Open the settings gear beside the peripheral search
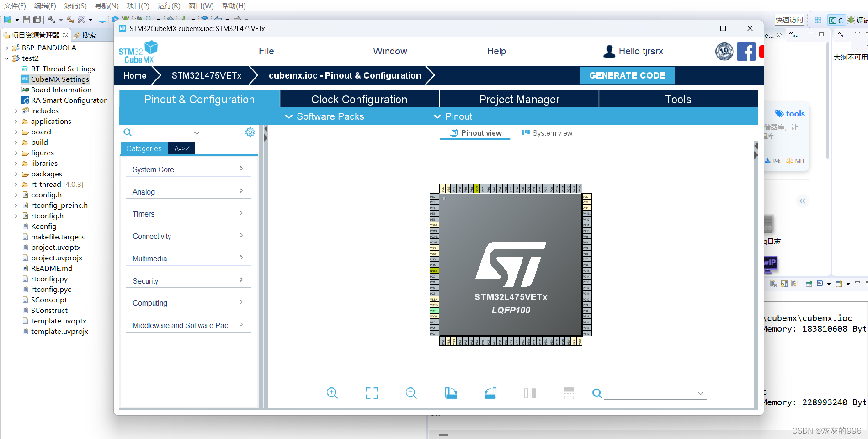Viewport: 868px width, 439px height. pos(250,132)
